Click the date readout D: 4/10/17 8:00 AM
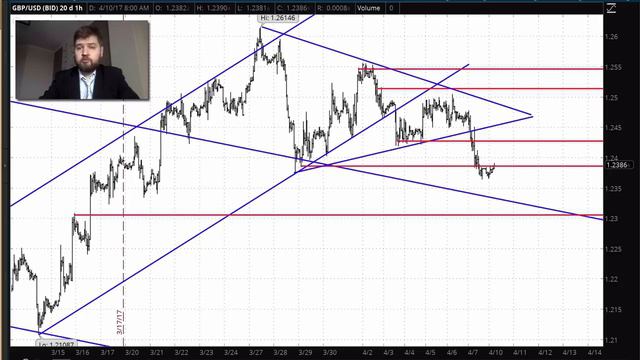Viewport: 640px width, 360px height. click(x=119, y=8)
